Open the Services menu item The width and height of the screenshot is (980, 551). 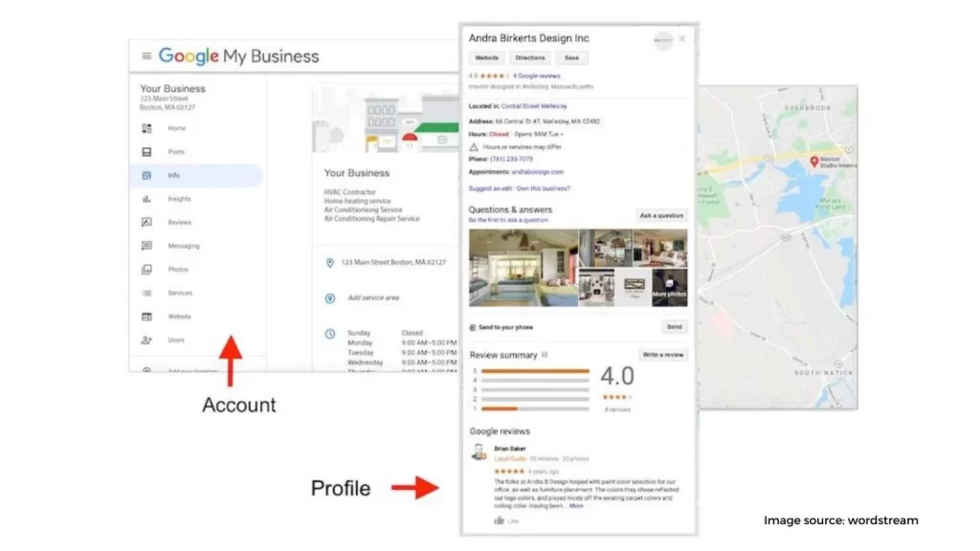180,293
